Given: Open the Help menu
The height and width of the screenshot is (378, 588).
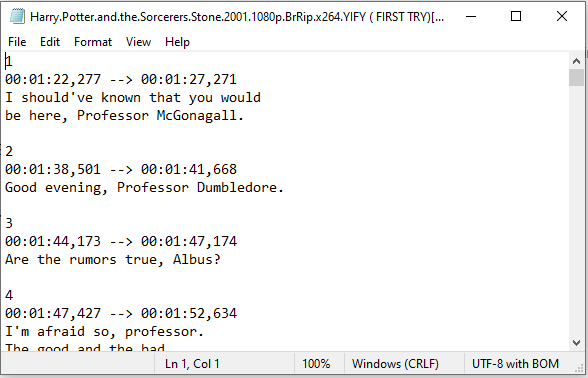Looking at the screenshot, I should 177,42.
